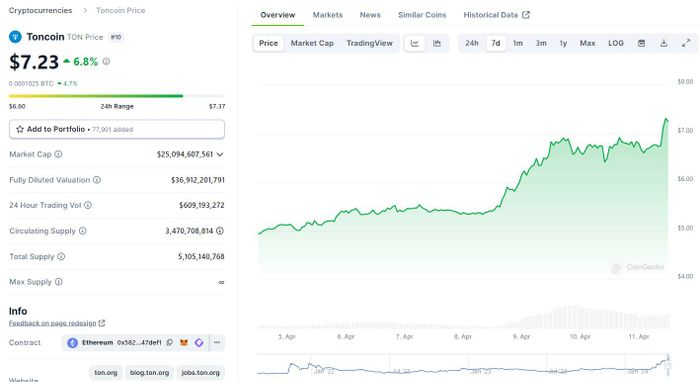
Task: Expand chart to fullscreen icon
Action: pos(686,43)
